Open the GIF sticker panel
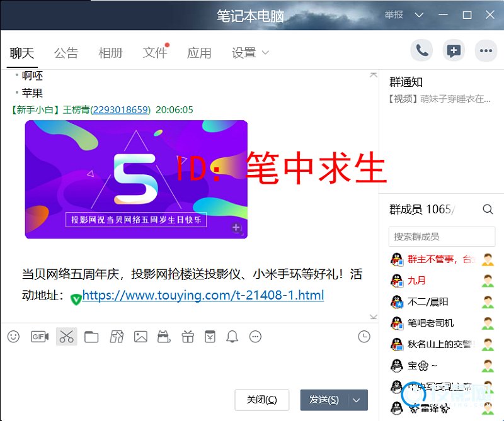The height and width of the screenshot is (421, 504). [x=40, y=337]
